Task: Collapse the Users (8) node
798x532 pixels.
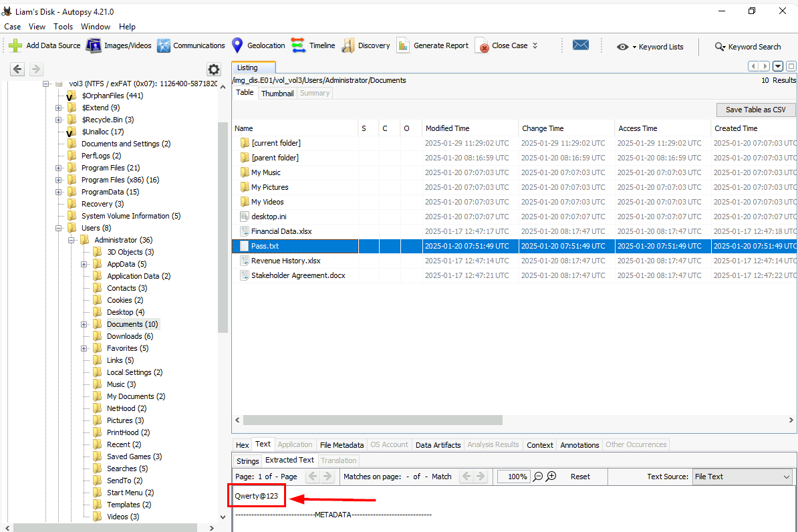Action: click(59, 228)
